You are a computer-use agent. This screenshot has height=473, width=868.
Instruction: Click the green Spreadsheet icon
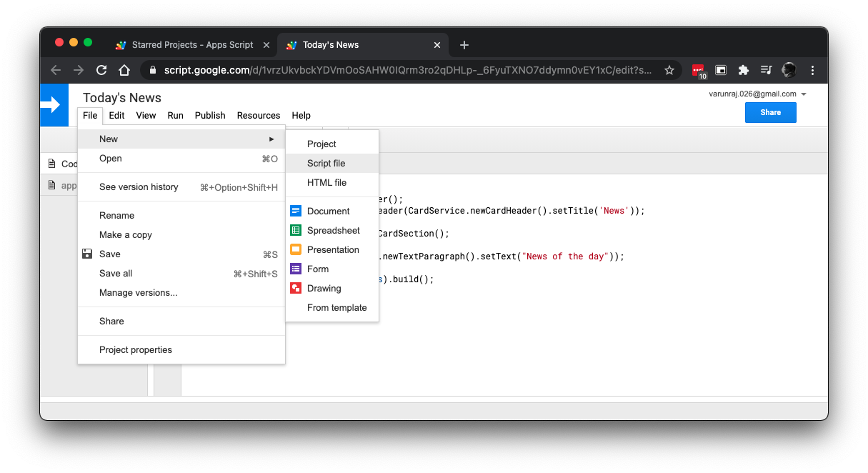point(295,230)
